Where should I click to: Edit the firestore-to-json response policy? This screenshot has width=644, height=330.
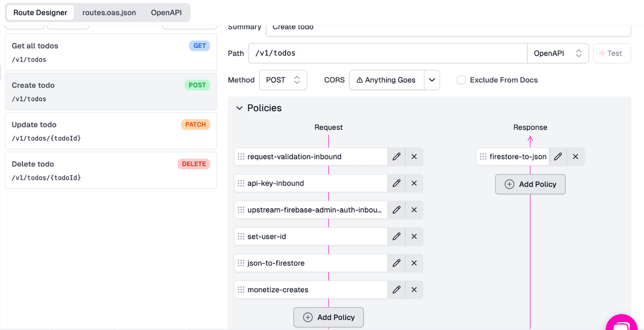[x=558, y=156]
